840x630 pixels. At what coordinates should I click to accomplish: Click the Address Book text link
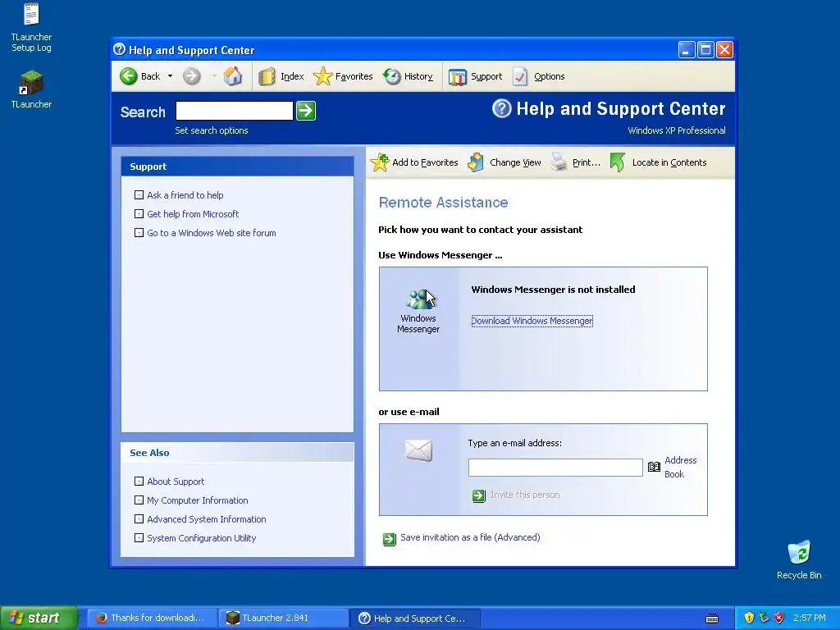tap(680, 467)
